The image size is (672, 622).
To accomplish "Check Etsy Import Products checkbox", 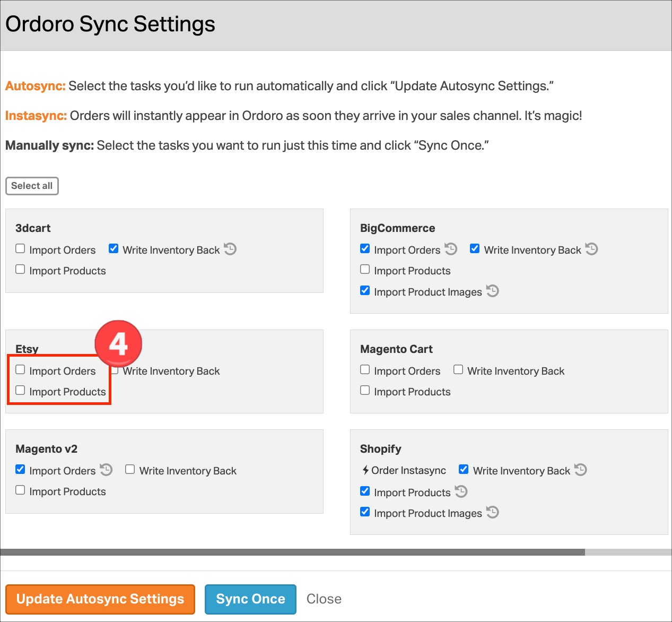I will tap(20, 390).
